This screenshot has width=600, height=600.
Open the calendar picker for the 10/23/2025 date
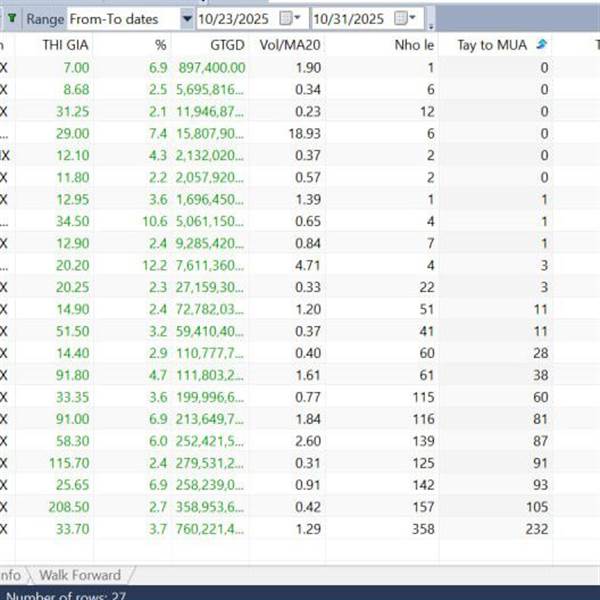tap(290, 18)
